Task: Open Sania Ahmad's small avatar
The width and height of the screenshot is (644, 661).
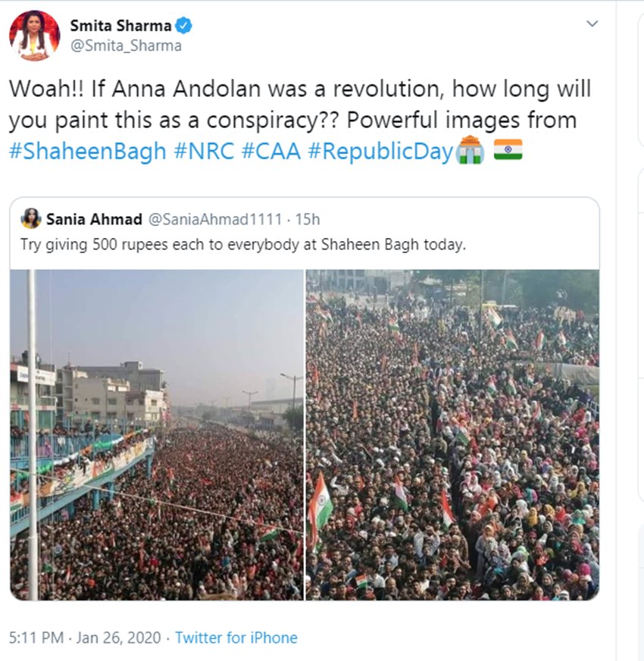Action: coord(31,218)
